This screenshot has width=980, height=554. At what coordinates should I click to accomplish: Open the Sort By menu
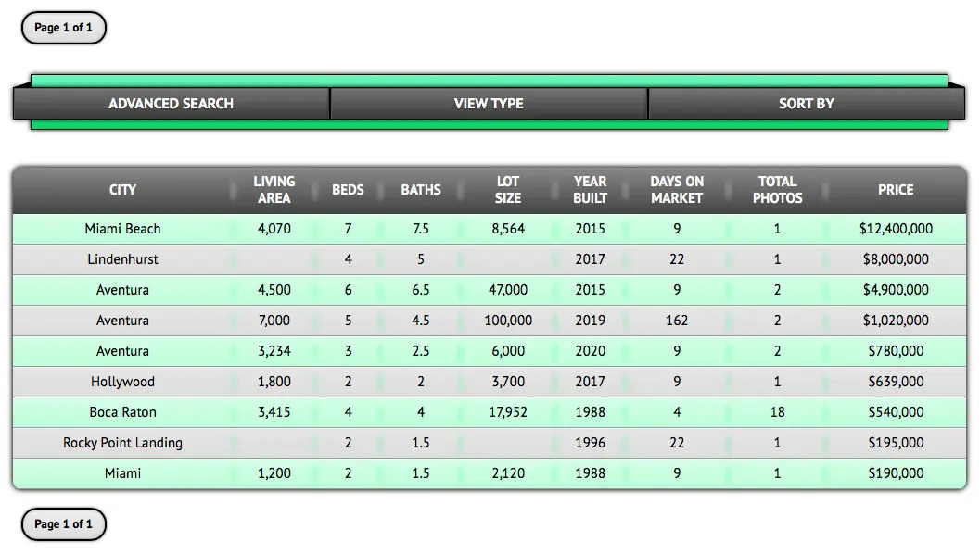806,104
